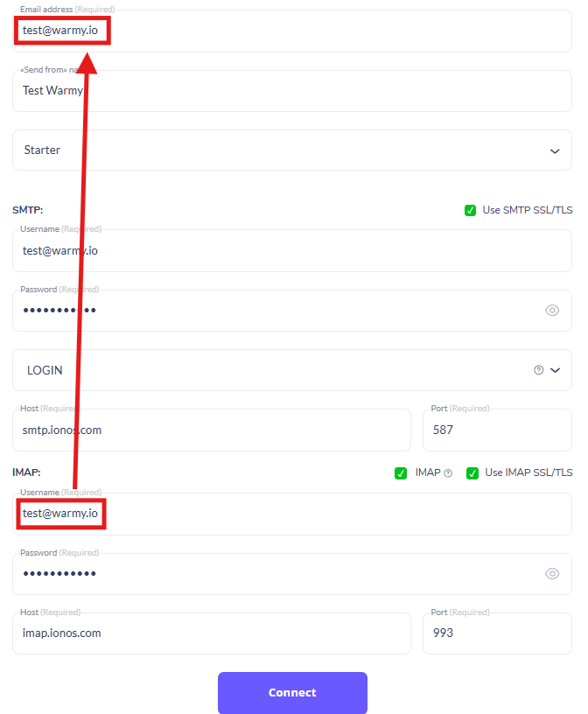Change the IMAP Port 993 field
Image resolution: width=588 pixels, height=714 pixels.
coord(497,633)
